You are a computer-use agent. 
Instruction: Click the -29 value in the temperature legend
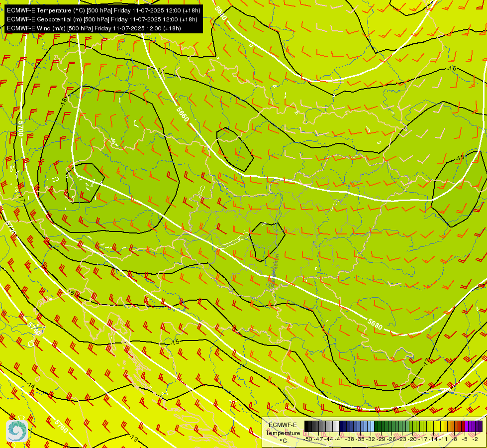381,439
